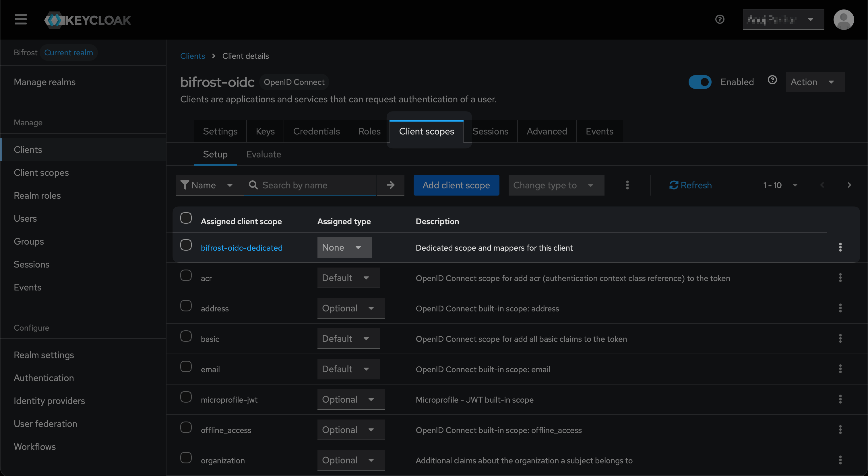Click Add client scope button
868x476 pixels.
pyautogui.click(x=456, y=185)
